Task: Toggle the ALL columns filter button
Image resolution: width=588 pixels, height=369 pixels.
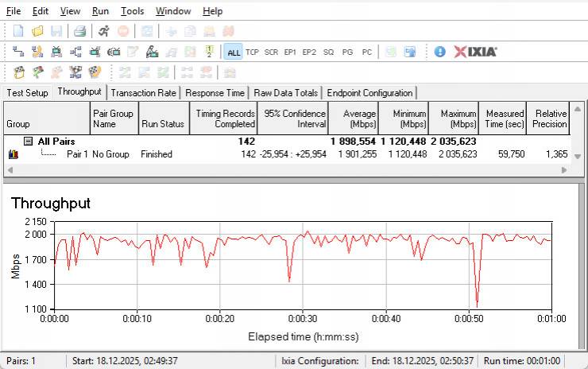Action: [x=233, y=52]
